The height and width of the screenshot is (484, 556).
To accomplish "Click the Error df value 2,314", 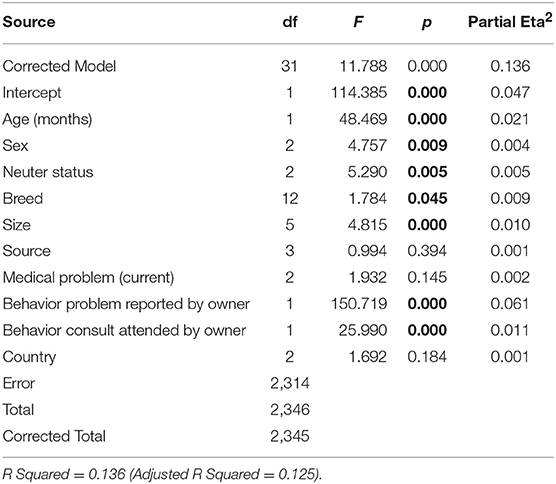I will coord(290,383).
